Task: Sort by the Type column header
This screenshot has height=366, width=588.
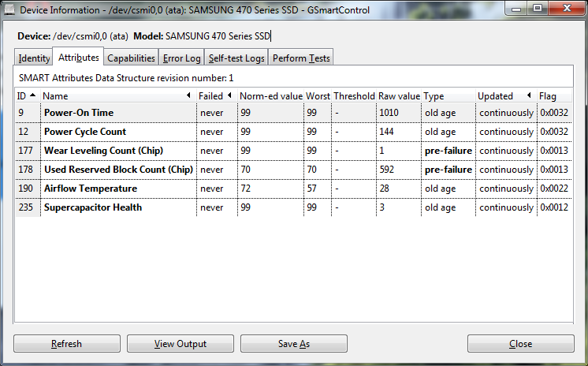Action: point(448,96)
